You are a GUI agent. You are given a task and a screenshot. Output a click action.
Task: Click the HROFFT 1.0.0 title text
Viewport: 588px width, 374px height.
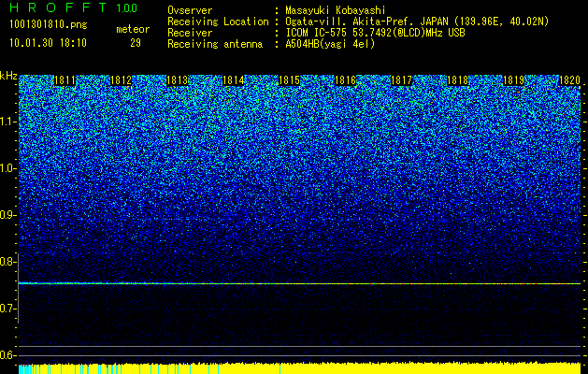[74, 7]
